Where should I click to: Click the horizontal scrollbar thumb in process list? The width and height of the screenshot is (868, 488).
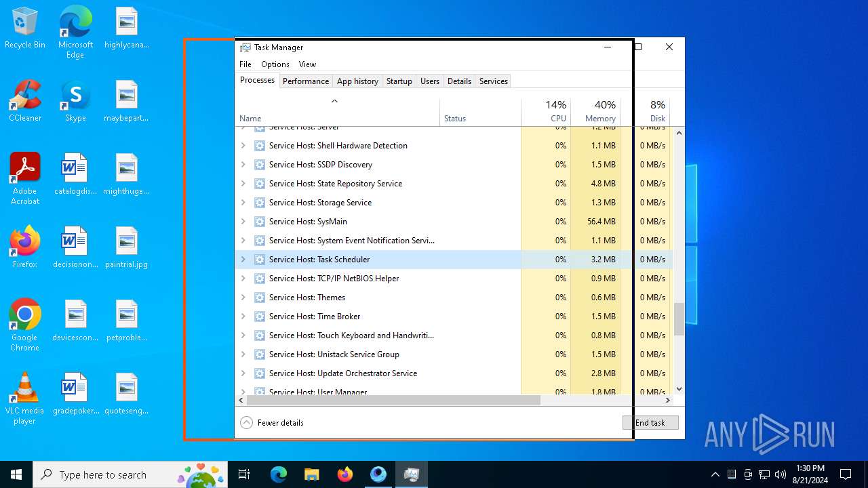(393, 401)
